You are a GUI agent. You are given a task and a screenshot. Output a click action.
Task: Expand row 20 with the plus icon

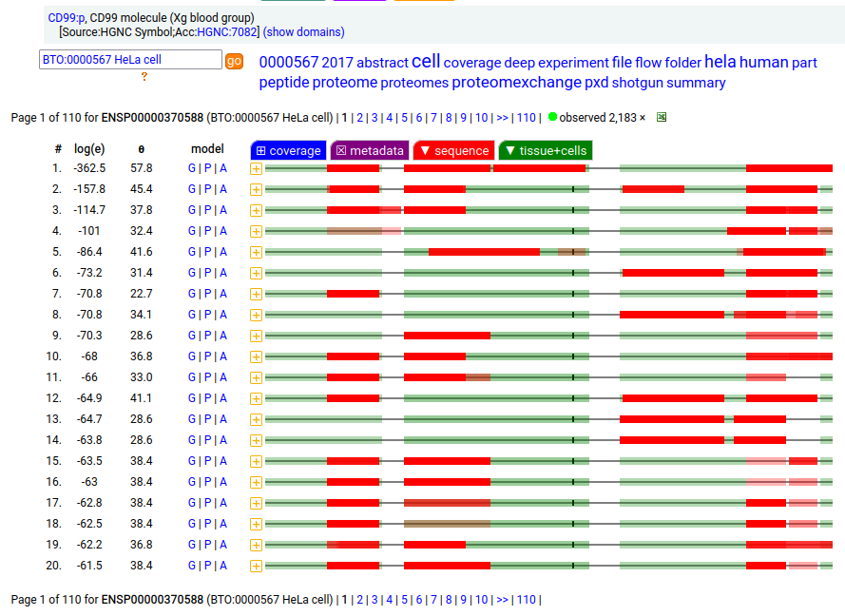pyautogui.click(x=256, y=566)
